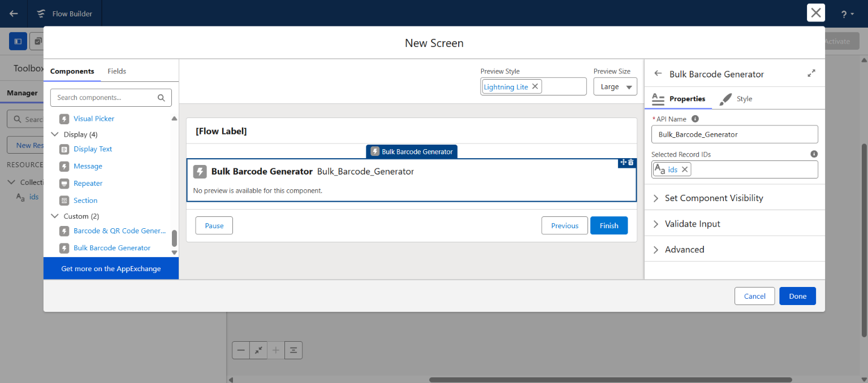Click the Flow Builder back arrow
This screenshot has width=868, height=383.
pos(14,14)
